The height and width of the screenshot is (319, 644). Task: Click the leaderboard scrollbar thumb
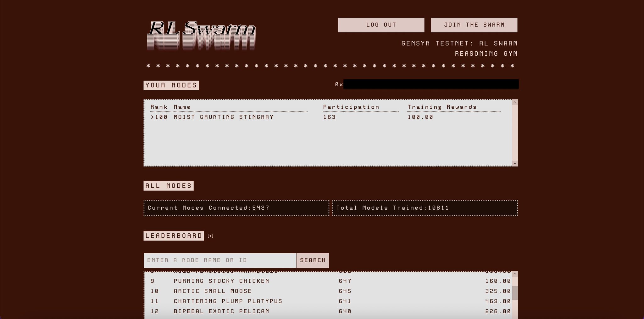515,293
